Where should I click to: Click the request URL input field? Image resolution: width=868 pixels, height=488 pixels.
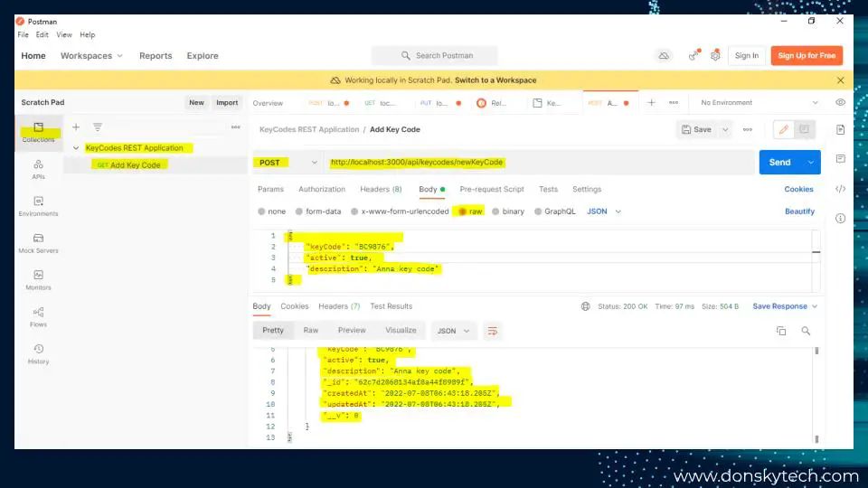539,162
